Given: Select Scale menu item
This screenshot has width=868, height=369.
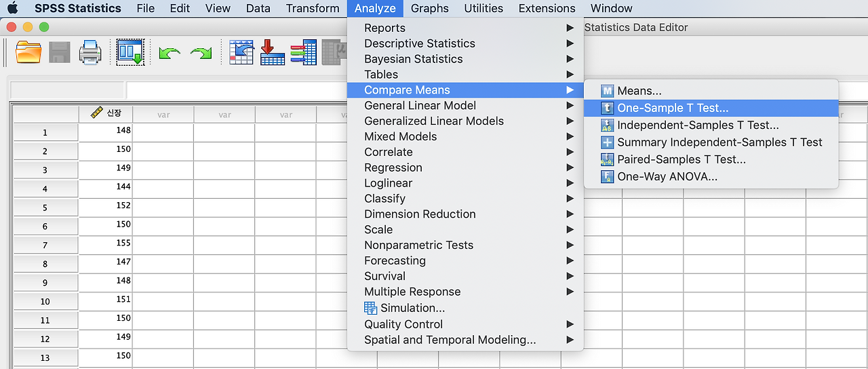Looking at the screenshot, I should pyautogui.click(x=465, y=229).
